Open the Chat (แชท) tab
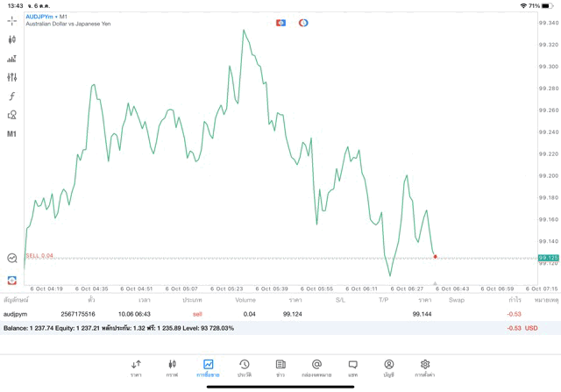Viewport: 561px width, 392px height. [x=352, y=367]
